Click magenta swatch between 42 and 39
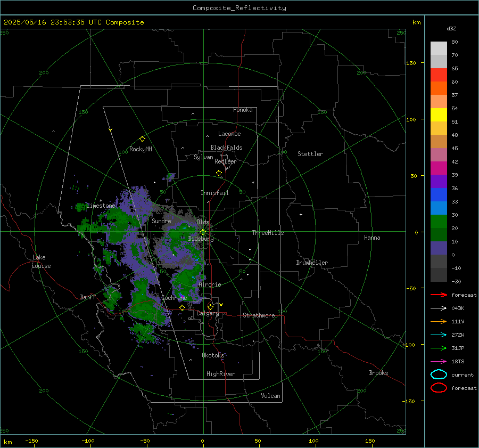This screenshot has height=448, width=479. [439, 168]
